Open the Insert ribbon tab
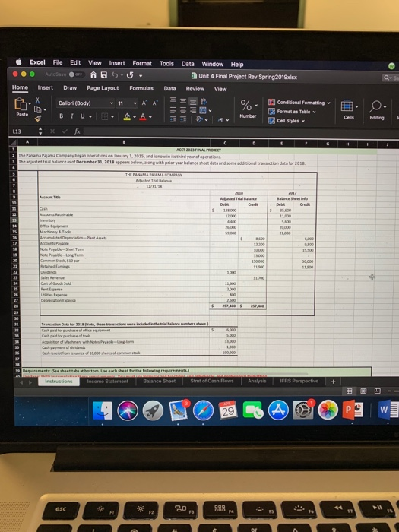The height and width of the screenshot is (532, 399). 46,87
